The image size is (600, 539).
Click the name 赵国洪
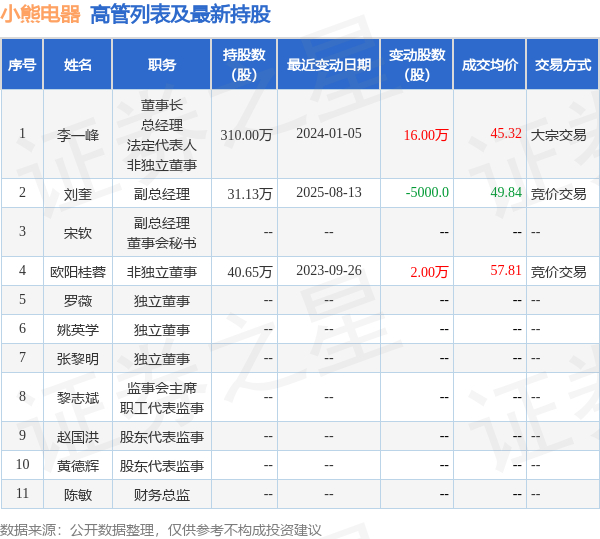pyautogui.click(x=78, y=437)
